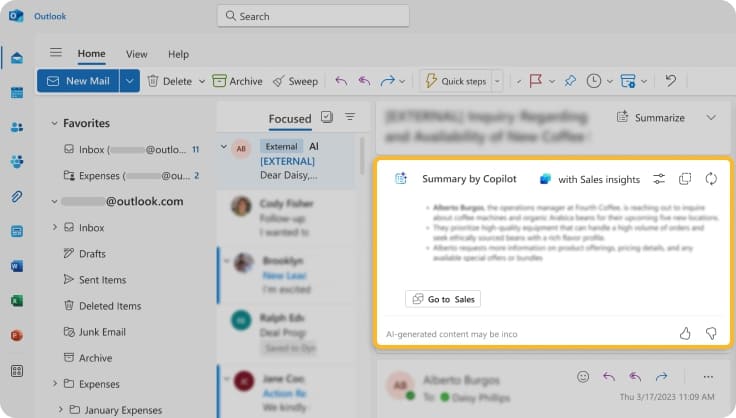Pin the message with pin icon
Screen dimensions: 736x418
(x=570, y=81)
